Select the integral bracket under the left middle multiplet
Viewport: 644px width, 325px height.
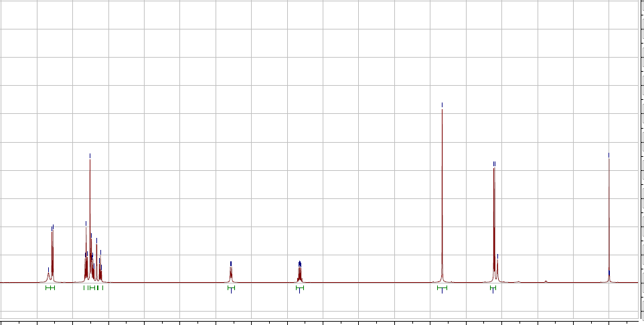(x=231, y=288)
